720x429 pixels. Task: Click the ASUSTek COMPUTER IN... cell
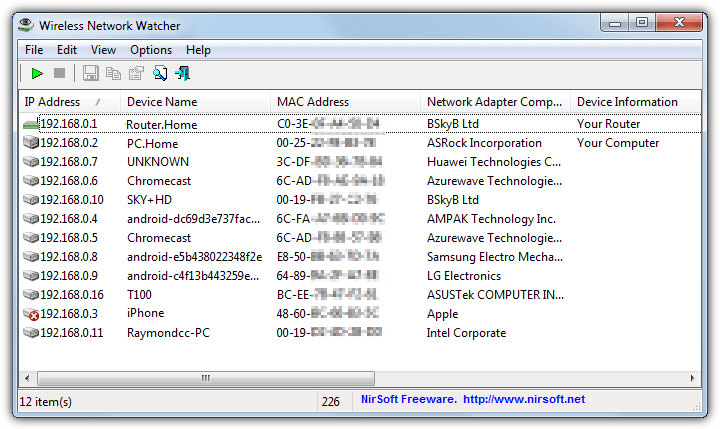pyautogui.click(x=495, y=294)
